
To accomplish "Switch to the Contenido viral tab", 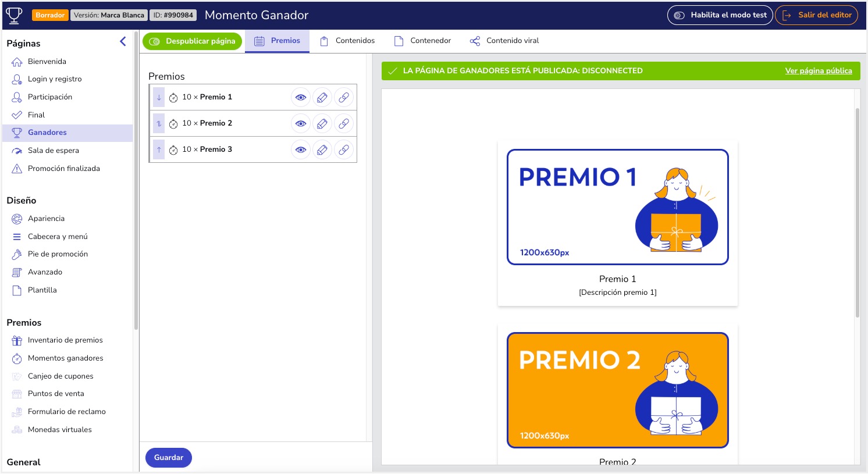I will pos(504,41).
